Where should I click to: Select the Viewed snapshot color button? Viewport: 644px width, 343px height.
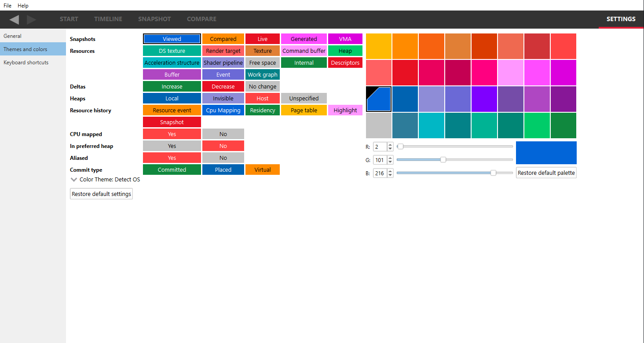tap(172, 39)
